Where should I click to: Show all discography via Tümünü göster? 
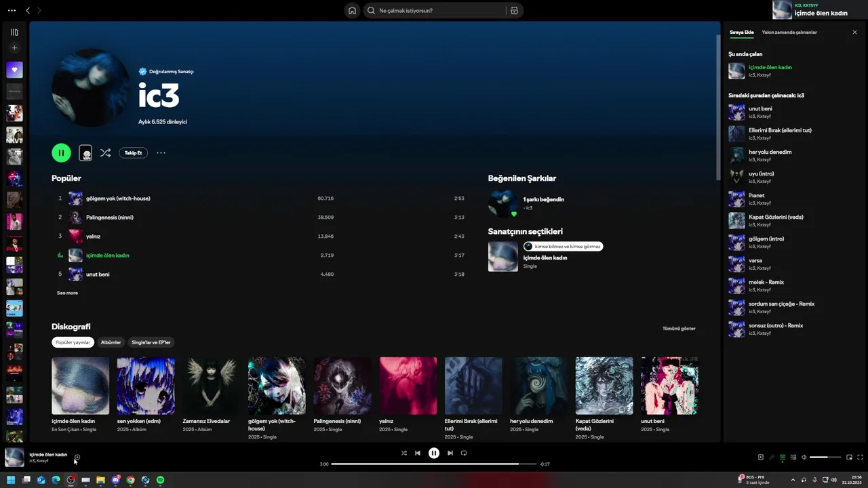(x=679, y=328)
